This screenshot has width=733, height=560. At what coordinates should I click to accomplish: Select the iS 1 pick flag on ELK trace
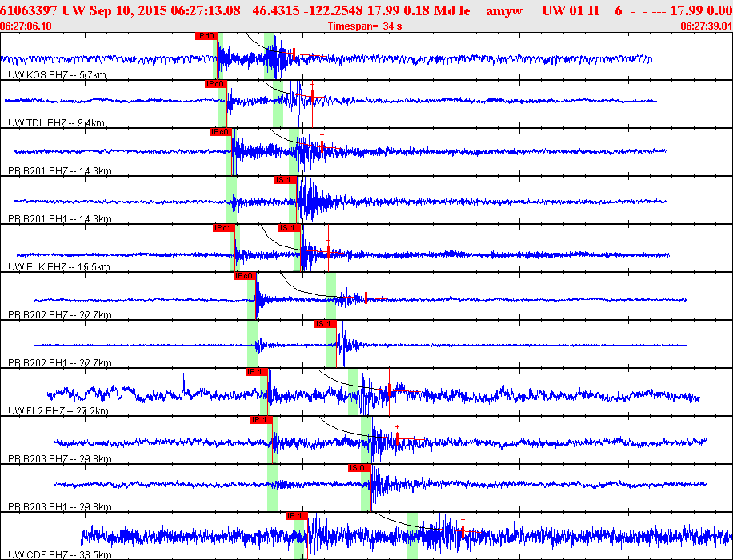290,228
